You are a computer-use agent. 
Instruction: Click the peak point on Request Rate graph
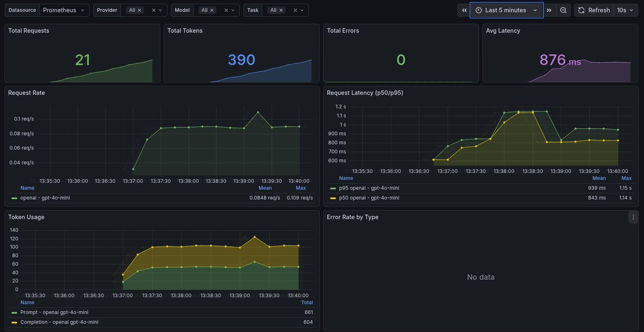click(258, 112)
